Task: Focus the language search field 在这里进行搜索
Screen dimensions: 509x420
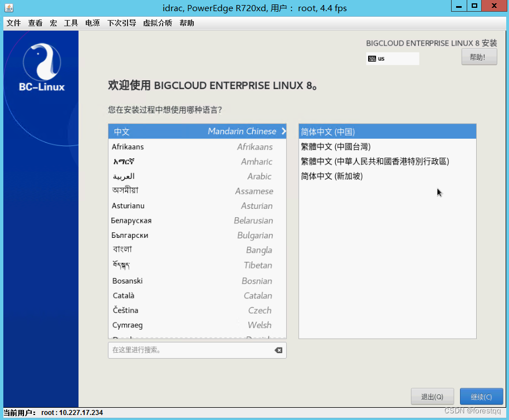Action: tap(197, 350)
